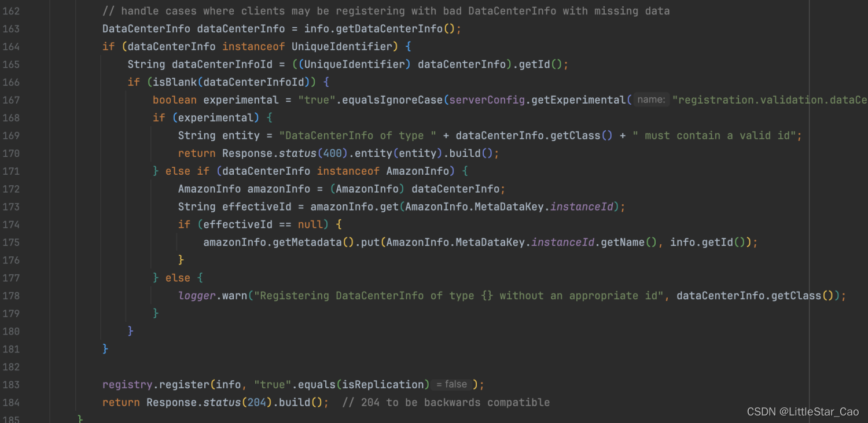868x423 pixels.
Task: Click the "put" method call on line 175
Action: pos(370,242)
